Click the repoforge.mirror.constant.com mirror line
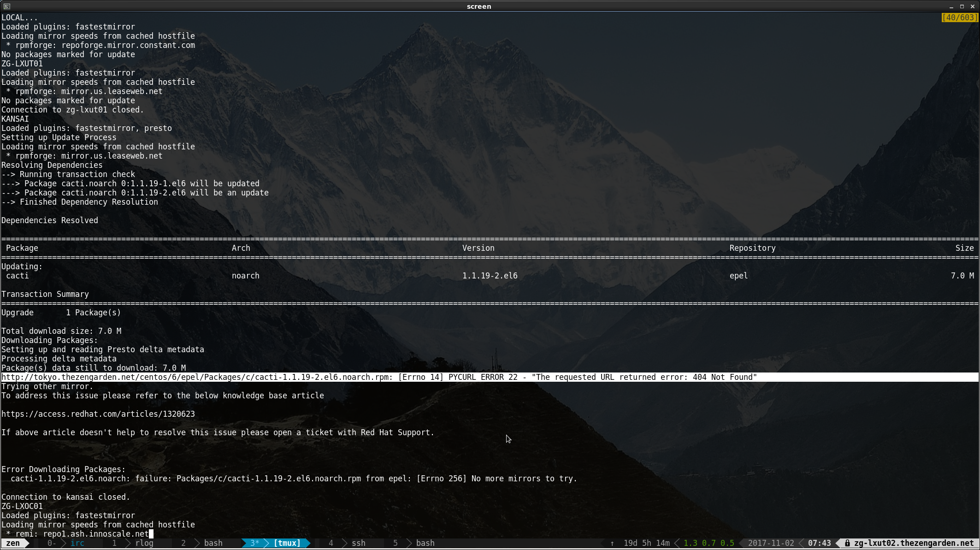The image size is (980, 550). tap(100, 45)
